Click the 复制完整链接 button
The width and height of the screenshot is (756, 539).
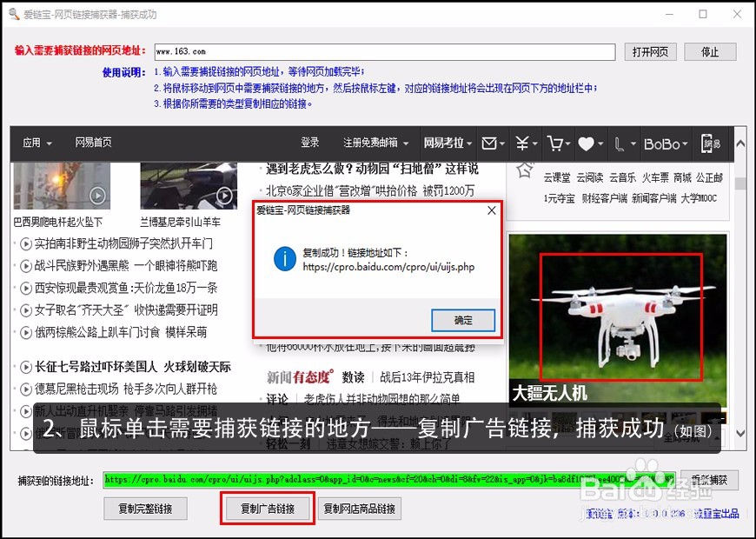[x=146, y=509]
